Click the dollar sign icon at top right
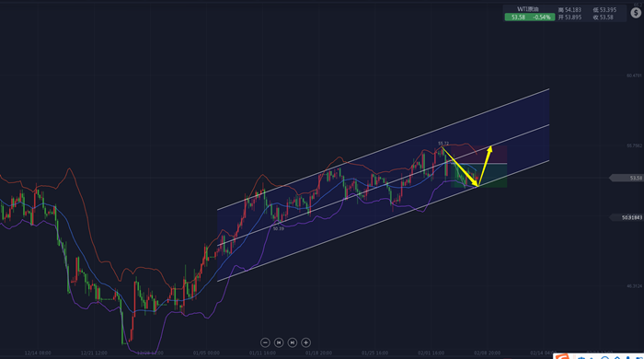Image resolution: width=644 pixels, height=359 pixels. point(636,13)
